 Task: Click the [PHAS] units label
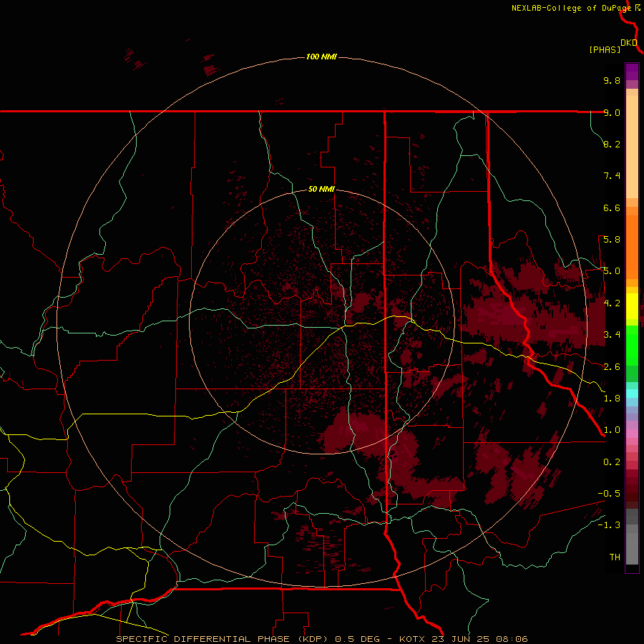click(605, 49)
